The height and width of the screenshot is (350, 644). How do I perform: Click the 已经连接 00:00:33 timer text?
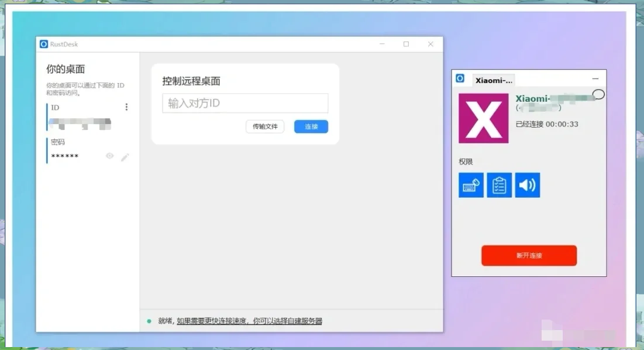click(x=547, y=124)
